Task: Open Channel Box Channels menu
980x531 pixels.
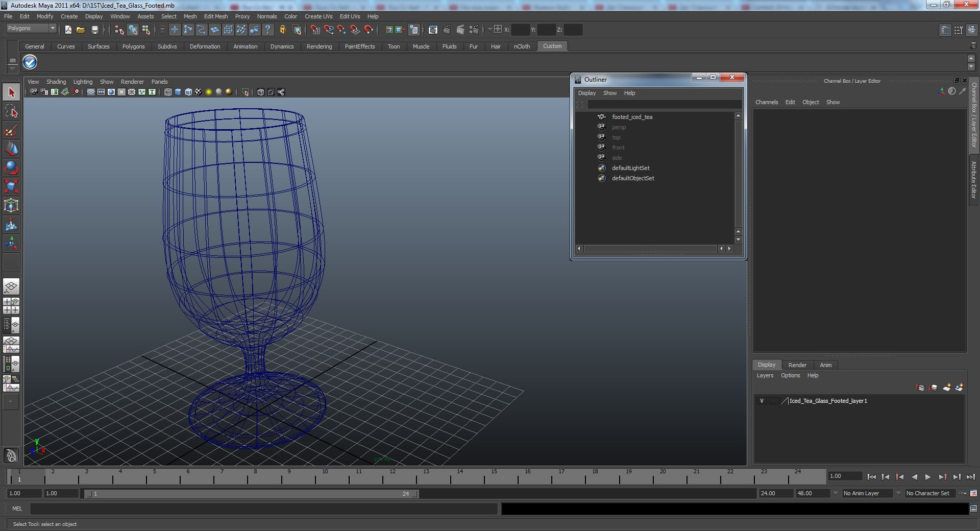Action: pyautogui.click(x=767, y=102)
